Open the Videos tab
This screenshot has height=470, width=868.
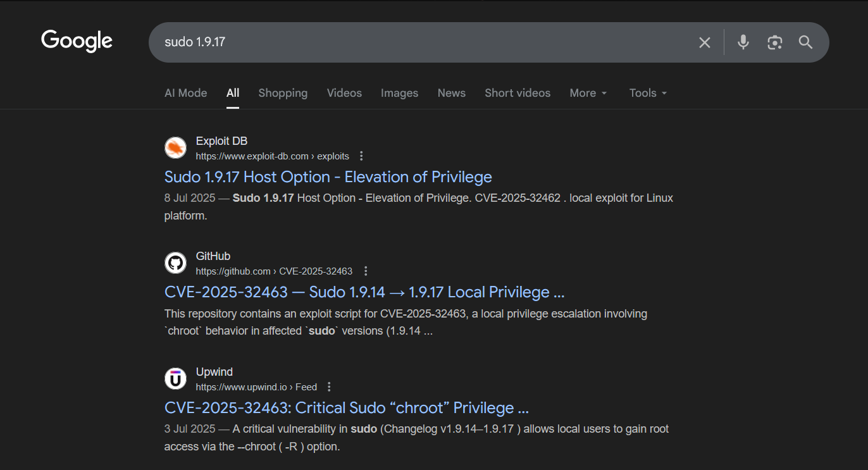point(344,93)
